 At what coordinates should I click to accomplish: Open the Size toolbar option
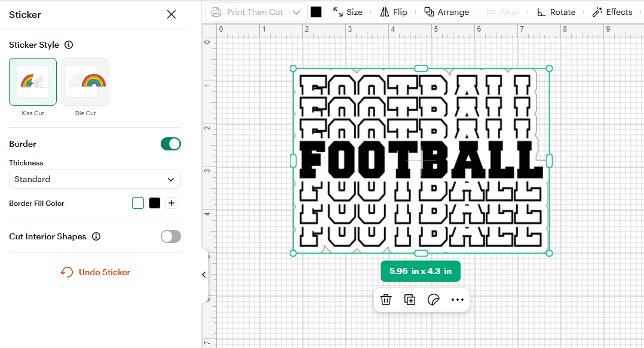click(348, 12)
